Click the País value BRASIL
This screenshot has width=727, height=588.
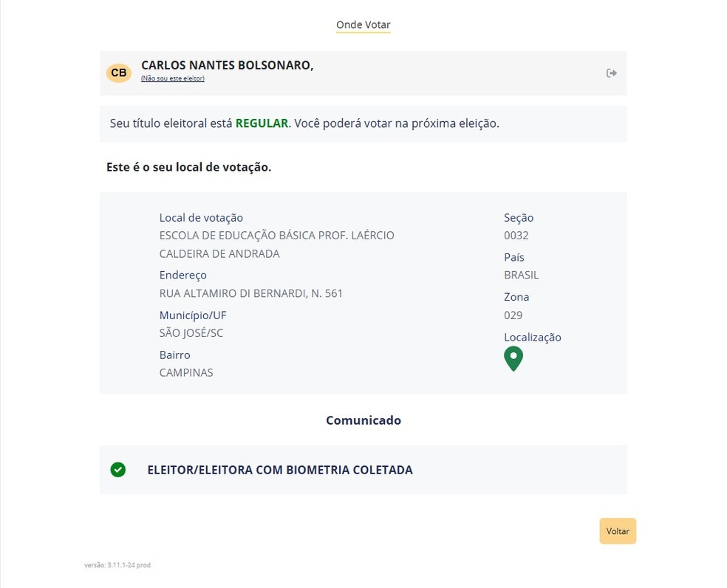pos(521,275)
